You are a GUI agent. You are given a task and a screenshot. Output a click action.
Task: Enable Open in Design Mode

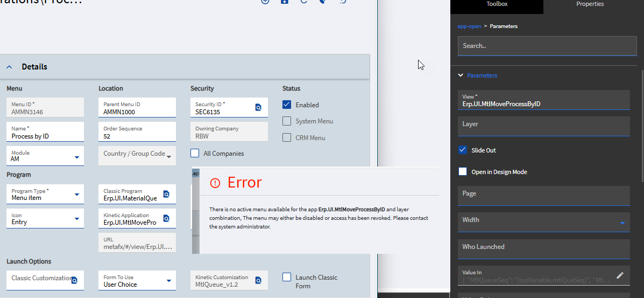pyautogui.click(x=463, y=172)
